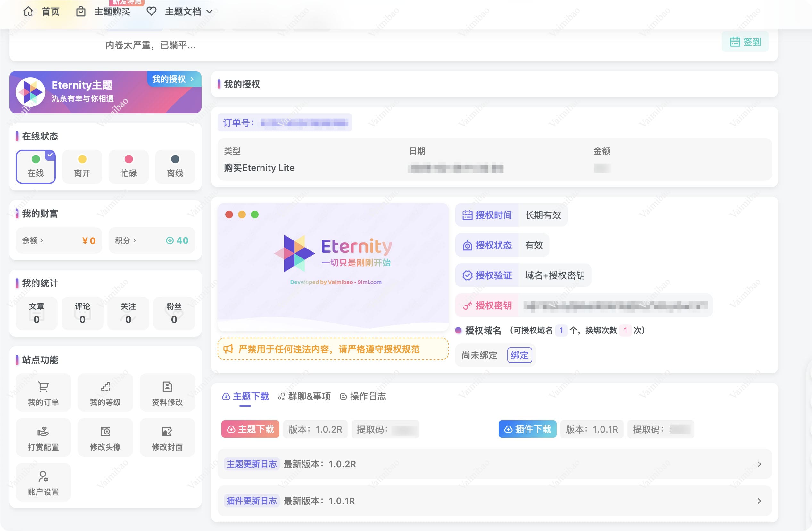Screen dimensions: 812x531
Task: Click the 我的订单 shopping cart icon
Action: tap(43, 387)
